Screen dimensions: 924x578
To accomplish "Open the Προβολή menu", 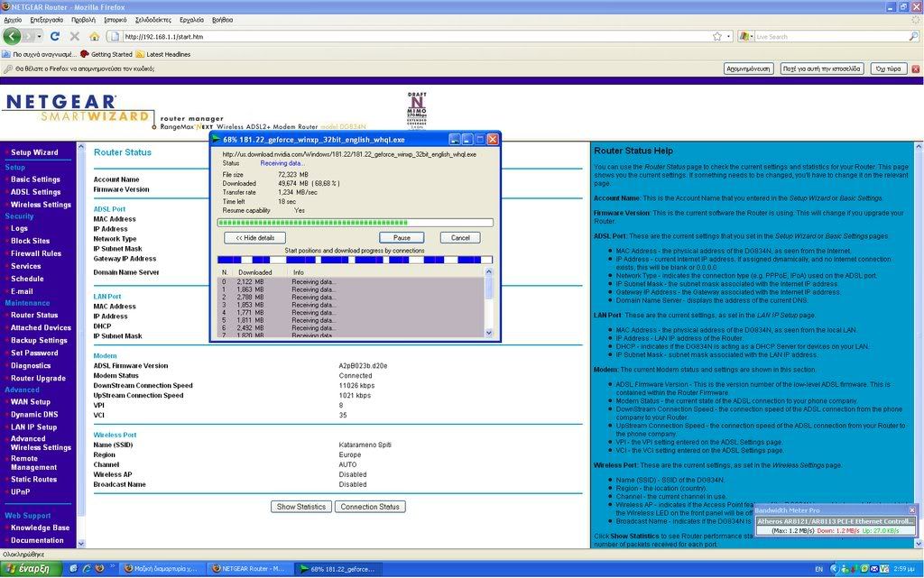I will pyautogui.click(x=83, y=20).
